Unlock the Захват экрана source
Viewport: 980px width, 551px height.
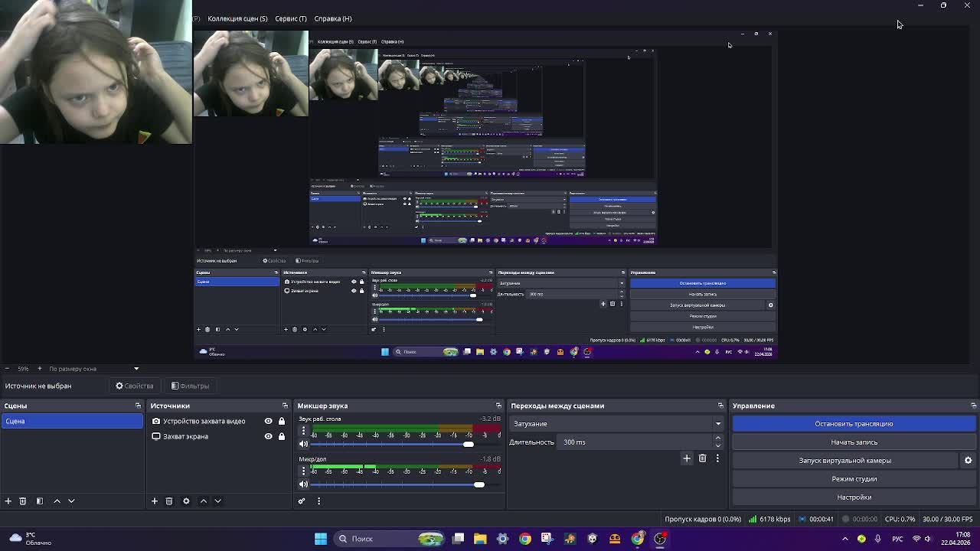(x=282, y=436)
